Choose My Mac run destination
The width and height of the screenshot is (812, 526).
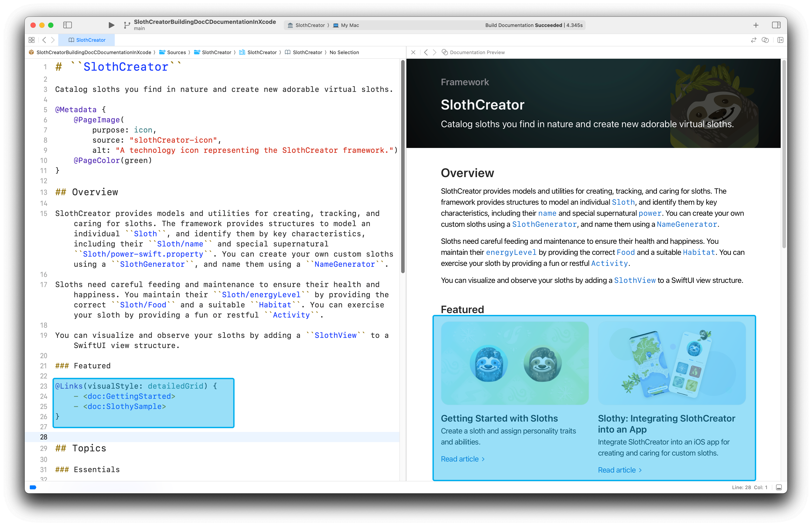pyautogui.click(x=349, y=25)
